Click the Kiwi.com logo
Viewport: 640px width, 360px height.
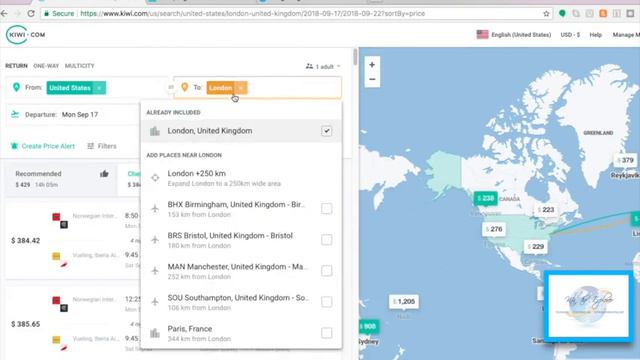(26, 35)
